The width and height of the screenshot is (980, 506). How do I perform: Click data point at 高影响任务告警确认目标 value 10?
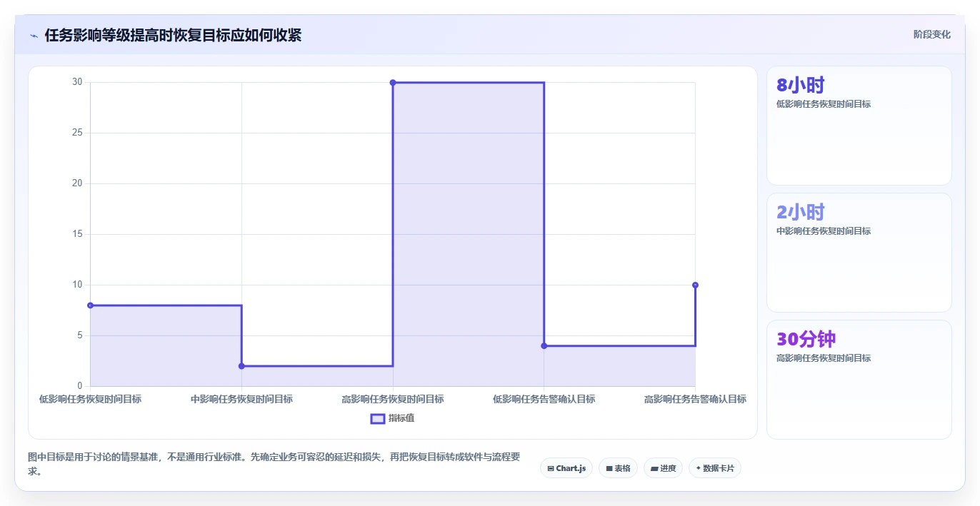coord(695,285)
